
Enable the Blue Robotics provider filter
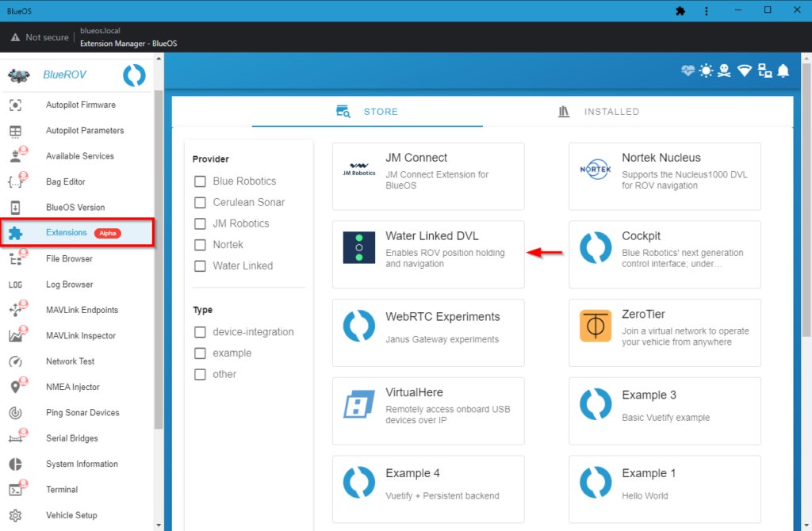tap(201, 181)
